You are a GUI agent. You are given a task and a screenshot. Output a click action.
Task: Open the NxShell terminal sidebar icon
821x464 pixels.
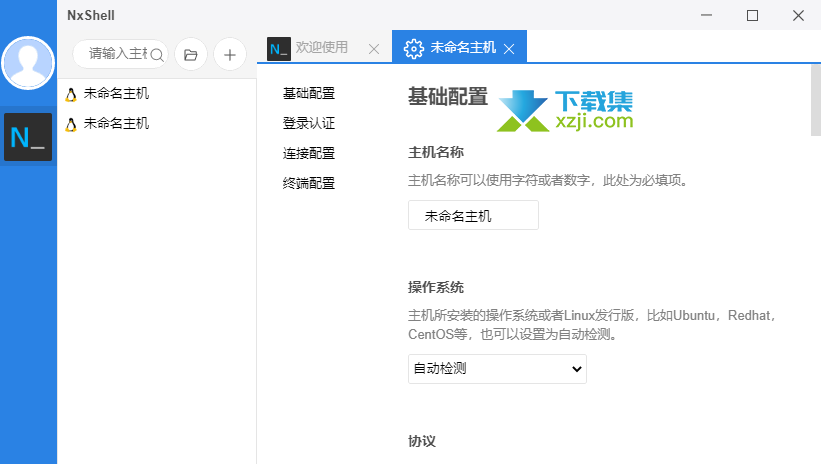pos(28,137)
